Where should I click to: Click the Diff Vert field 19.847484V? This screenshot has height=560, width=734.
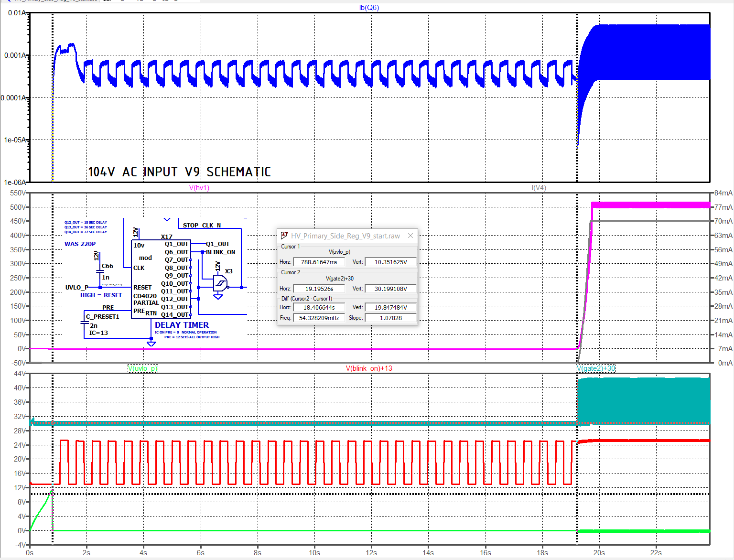[x=390, y=307]
